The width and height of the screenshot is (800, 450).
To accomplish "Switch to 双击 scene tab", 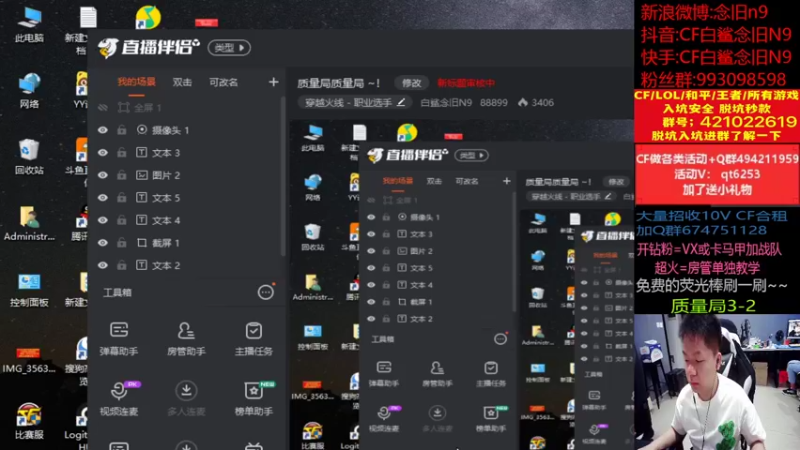I will [182, 82].
